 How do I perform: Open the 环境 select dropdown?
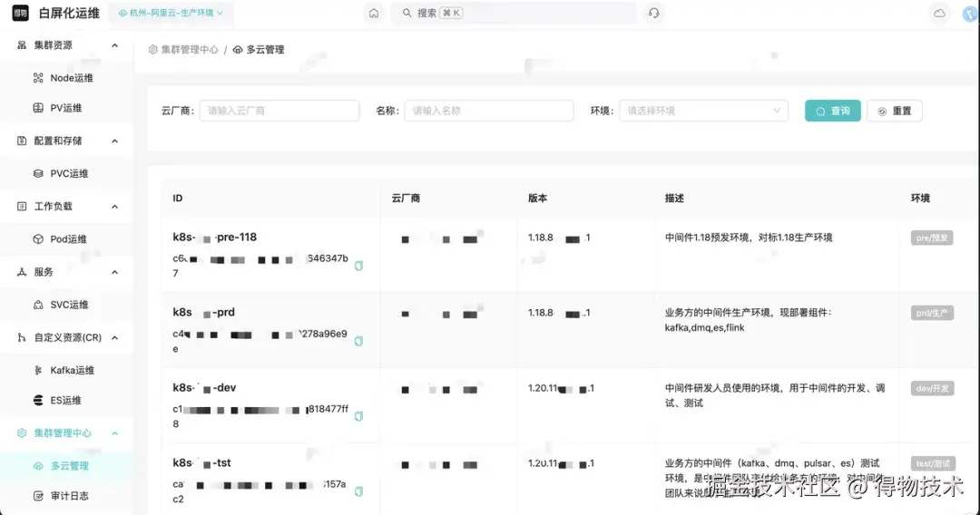[x=703, y=111]
